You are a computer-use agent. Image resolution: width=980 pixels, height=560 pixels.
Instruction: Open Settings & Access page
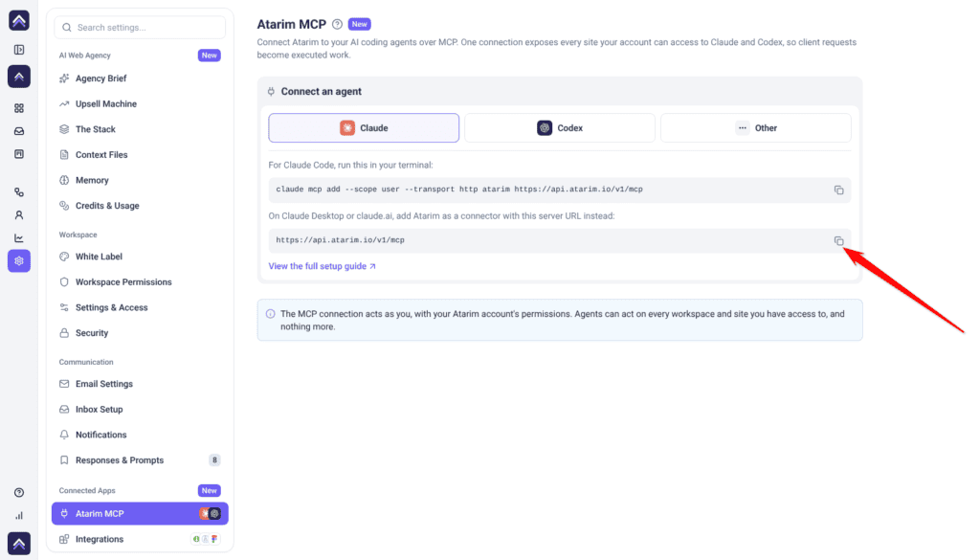coord(140,307)
